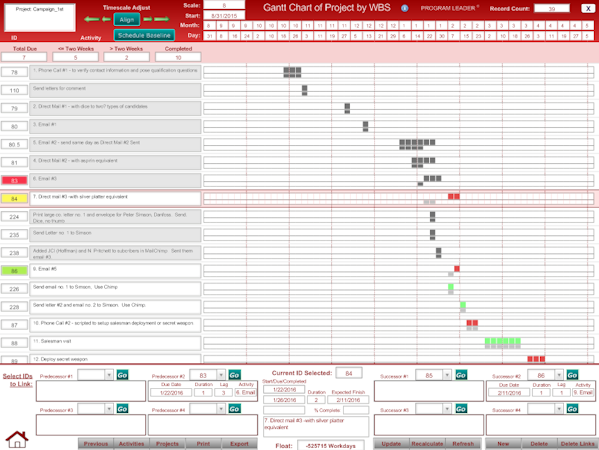Open the Activities navigation button
The width and height of the screenshot is (599, 450).
point(131,444)
